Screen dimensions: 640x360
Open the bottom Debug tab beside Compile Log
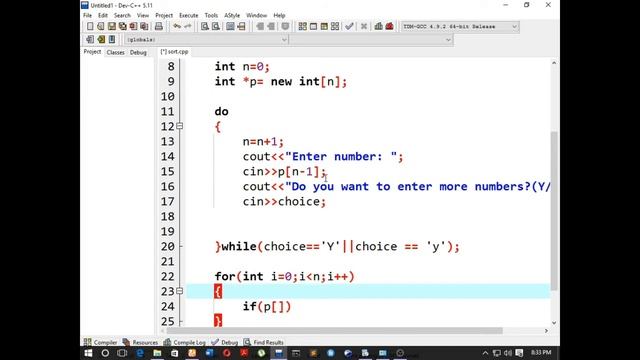225,342
